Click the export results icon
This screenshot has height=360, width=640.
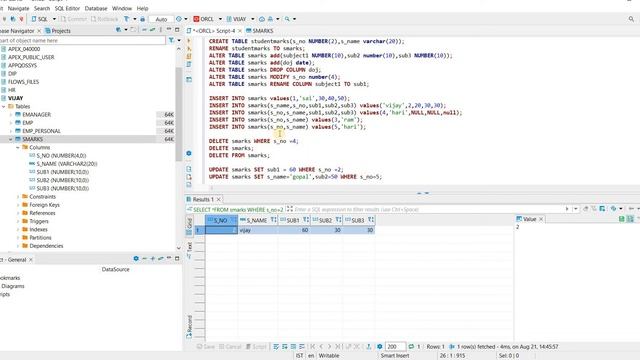[369, 347]
